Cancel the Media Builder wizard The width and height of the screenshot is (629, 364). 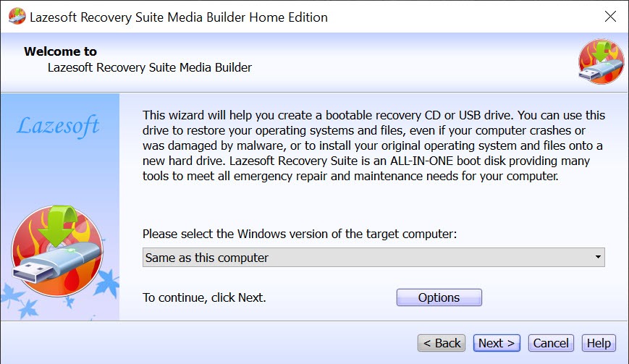click(x=551, y=343)
